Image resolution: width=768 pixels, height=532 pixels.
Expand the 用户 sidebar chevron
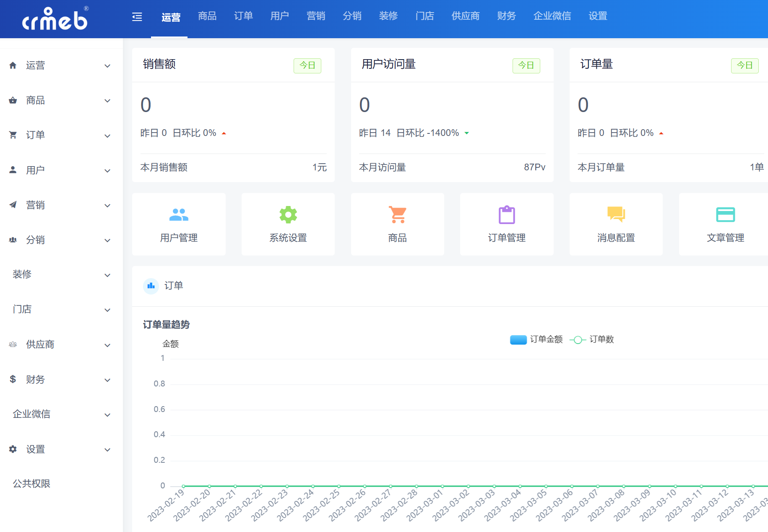click(107, 171)
